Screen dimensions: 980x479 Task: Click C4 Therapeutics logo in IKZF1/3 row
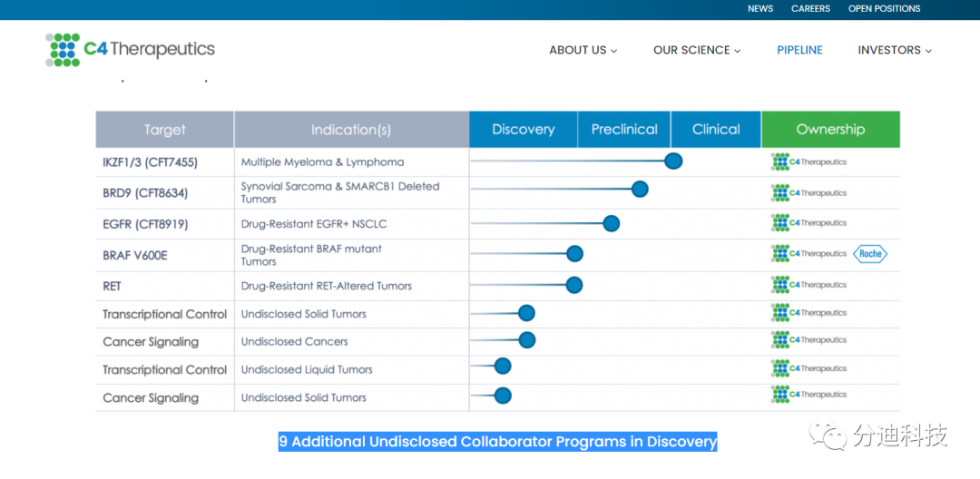click(809, 161)
